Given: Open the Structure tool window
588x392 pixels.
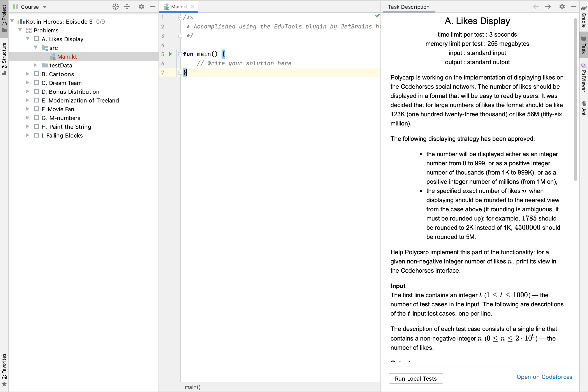Looking at the screenshot, I should (4, 59).
